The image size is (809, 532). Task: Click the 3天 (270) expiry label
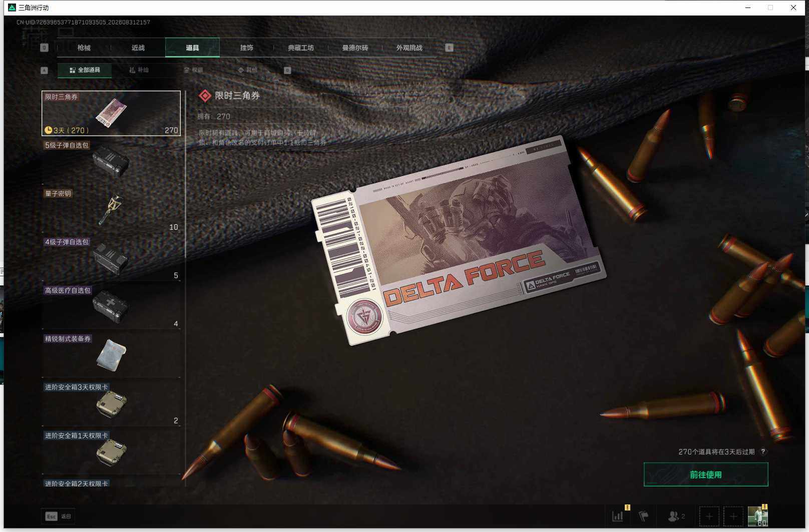tap(71, 130)
